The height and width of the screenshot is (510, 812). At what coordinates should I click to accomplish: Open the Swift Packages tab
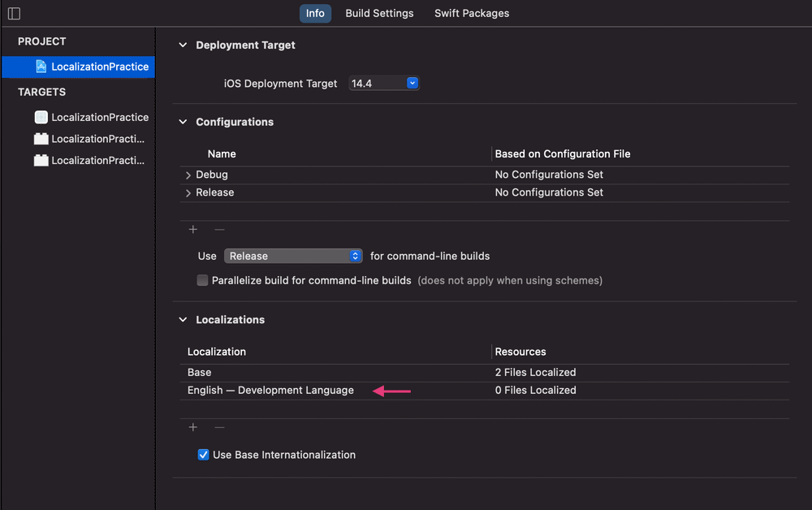(x=472, y=13)
